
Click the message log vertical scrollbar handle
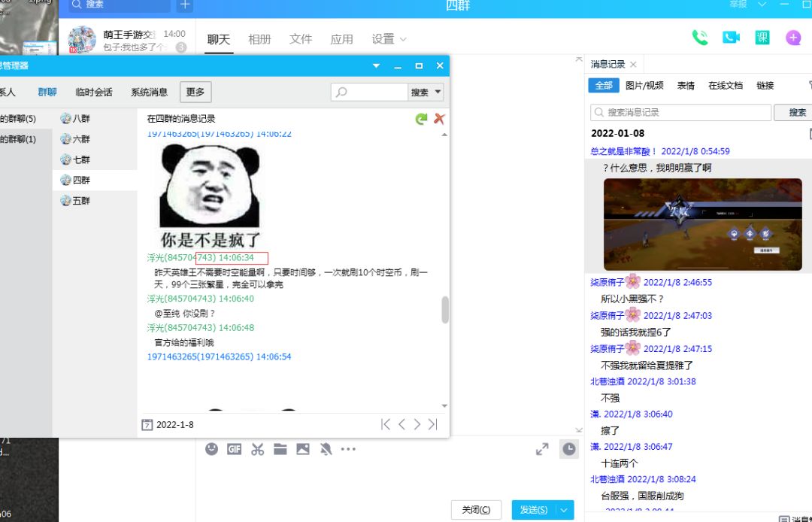445,310
